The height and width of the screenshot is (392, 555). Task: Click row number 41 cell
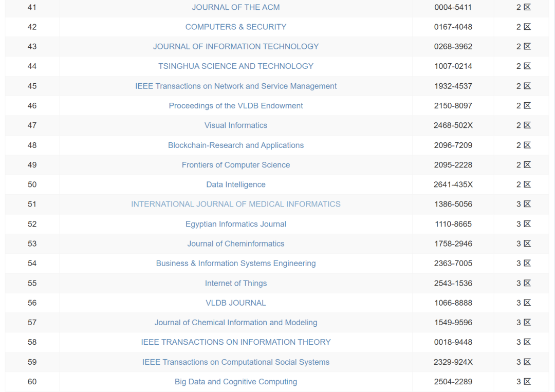[32, 7]
